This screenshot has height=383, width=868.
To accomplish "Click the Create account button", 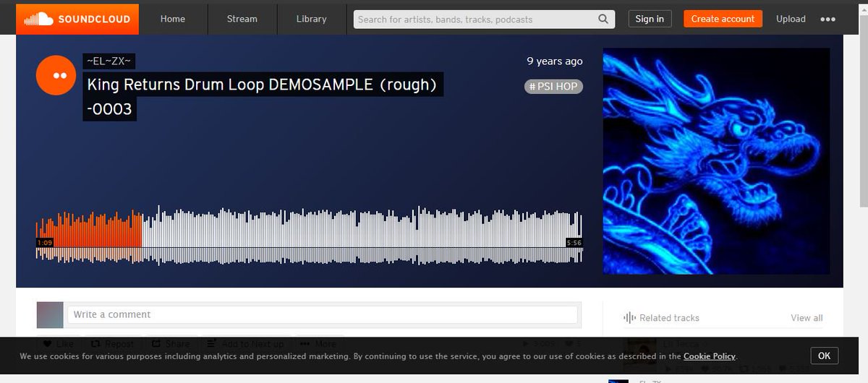I will 723,20.
